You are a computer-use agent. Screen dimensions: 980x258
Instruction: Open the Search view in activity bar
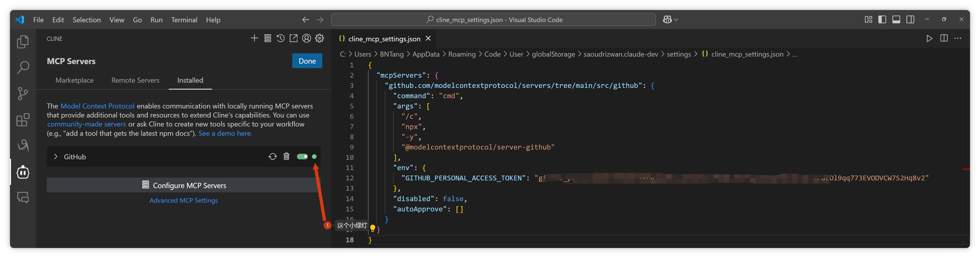click(x=23, y=67)
